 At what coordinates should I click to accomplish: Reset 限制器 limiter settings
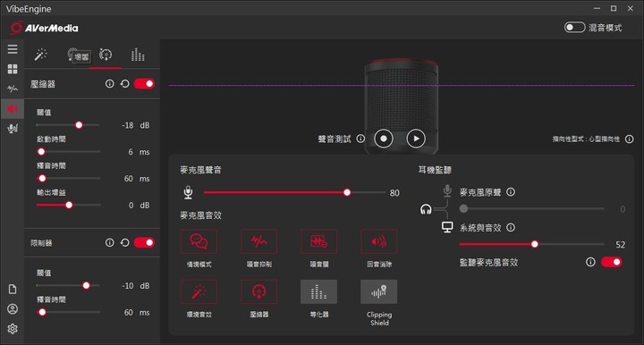125,242
